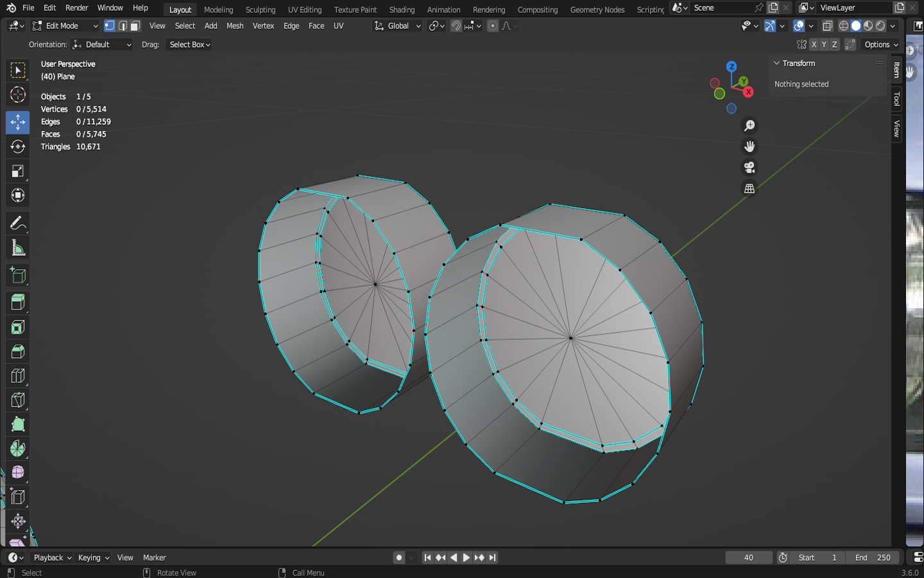
Task: Select the Inset Faces tool
Action: (x=17, y=327)
